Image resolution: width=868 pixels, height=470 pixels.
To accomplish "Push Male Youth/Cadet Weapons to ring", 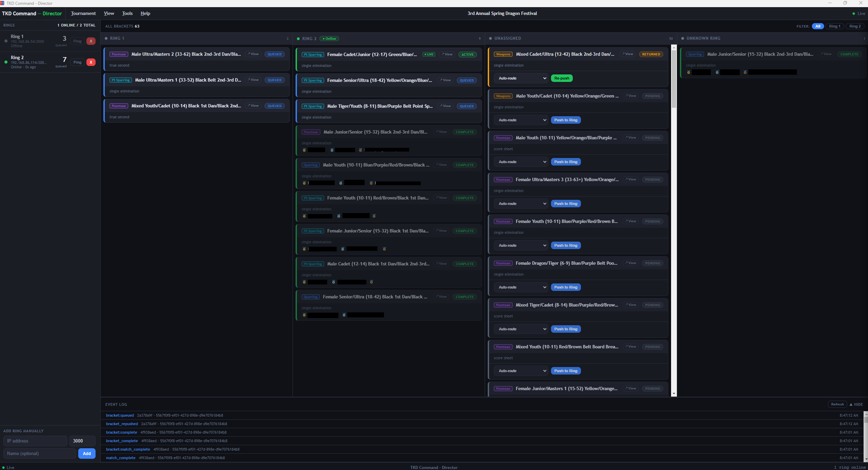I will point(566,120).
